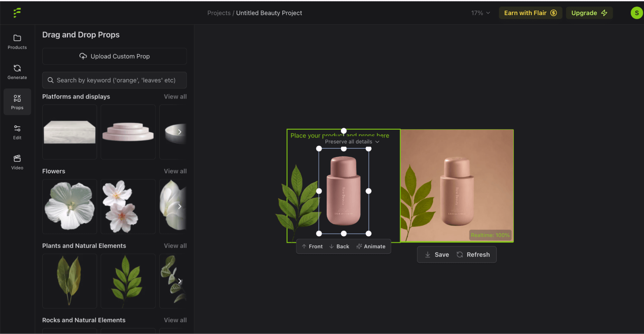Bring selected product to Front
The image size is (644, 334).
click(x=312, y=246)
